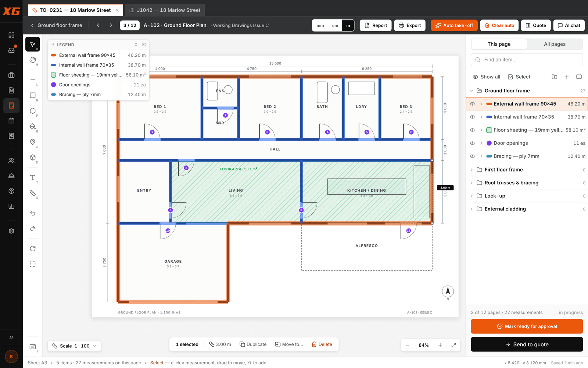This screenshot has width=588, height=368.
Task: Undo the last action
Action: pyautogui.click(x=33, y=213)
